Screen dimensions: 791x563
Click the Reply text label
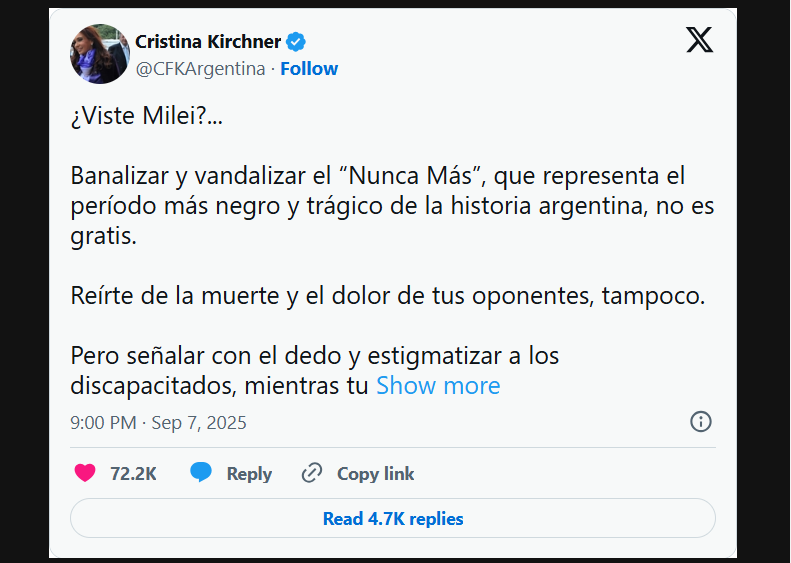[x=249, y=473]
